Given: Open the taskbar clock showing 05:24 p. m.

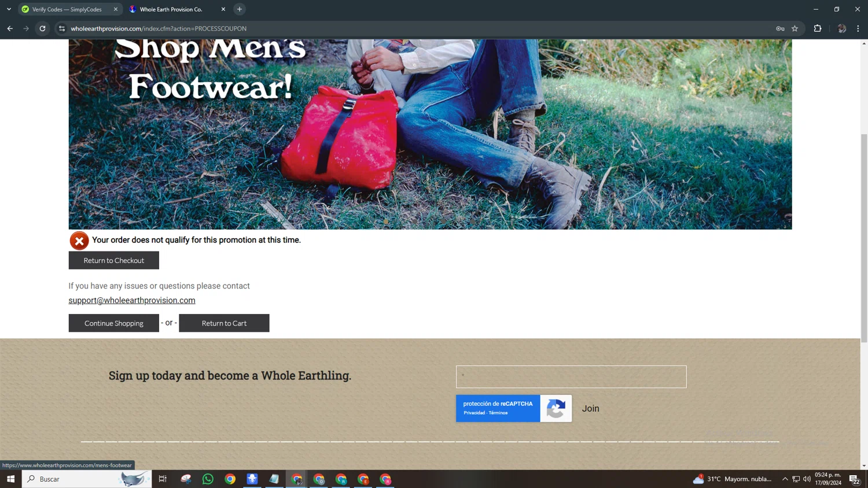Looking at the screenshot, I should (828, 479).
